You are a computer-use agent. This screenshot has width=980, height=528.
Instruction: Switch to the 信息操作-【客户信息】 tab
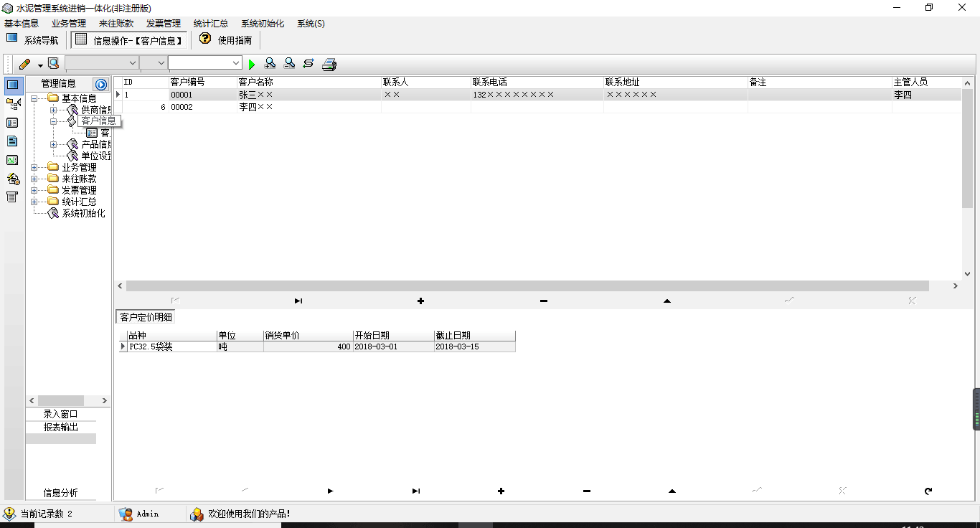click(129, 40)
